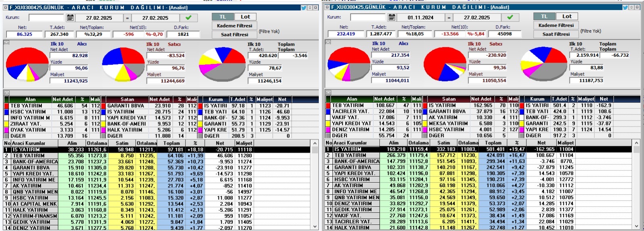Select BANK-OF-AMERICA row in left lower table

coord(157,162)
